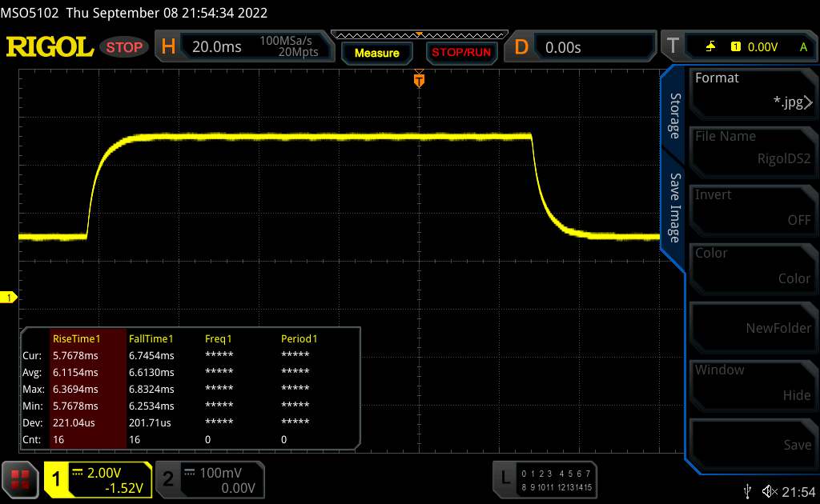Open horizontal timebase H 20.0ms setting

click(x=244, y=46)
